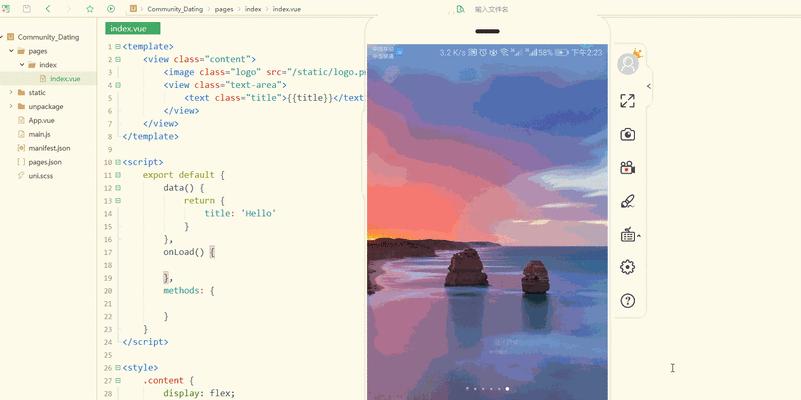The height and width of the screenshot is (400, 801).
Task: Fold the .content rule at line 27
Action: click(118, 380)
